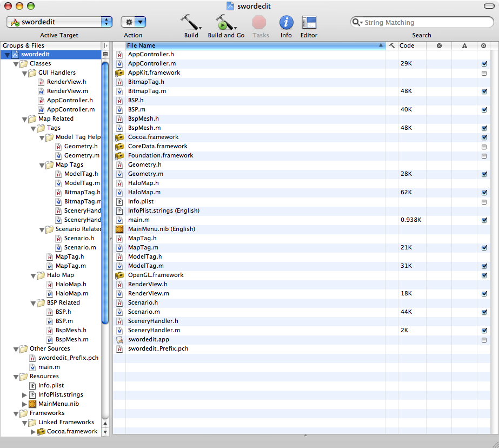Click the toolbar hide pill button
Image resolution: width=499 pixels, height=448 pixels.
pyautogui.click(x=489, y=6)
